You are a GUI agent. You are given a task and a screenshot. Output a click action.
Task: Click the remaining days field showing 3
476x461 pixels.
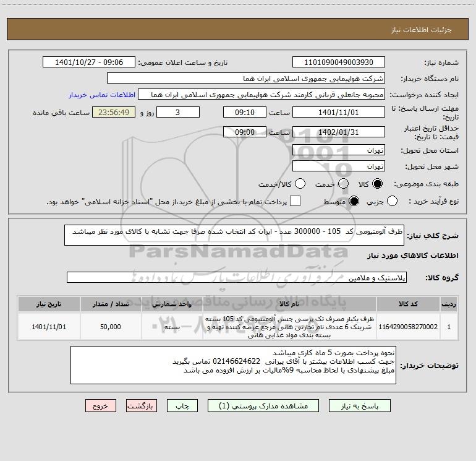pyautogui.click(x=178, y=113)
